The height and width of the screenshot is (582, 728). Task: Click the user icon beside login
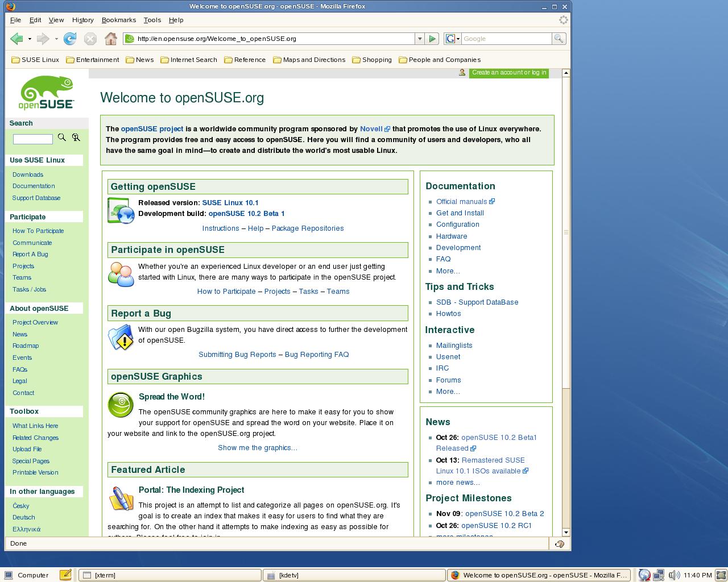[x=462, y=72]
